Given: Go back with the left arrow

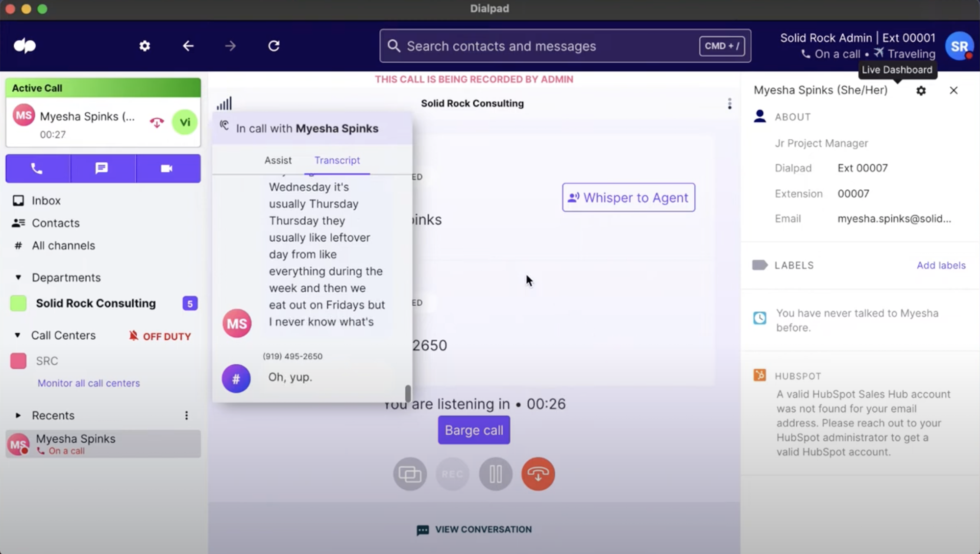Looking at the screenshot, I should pos(188,46).
